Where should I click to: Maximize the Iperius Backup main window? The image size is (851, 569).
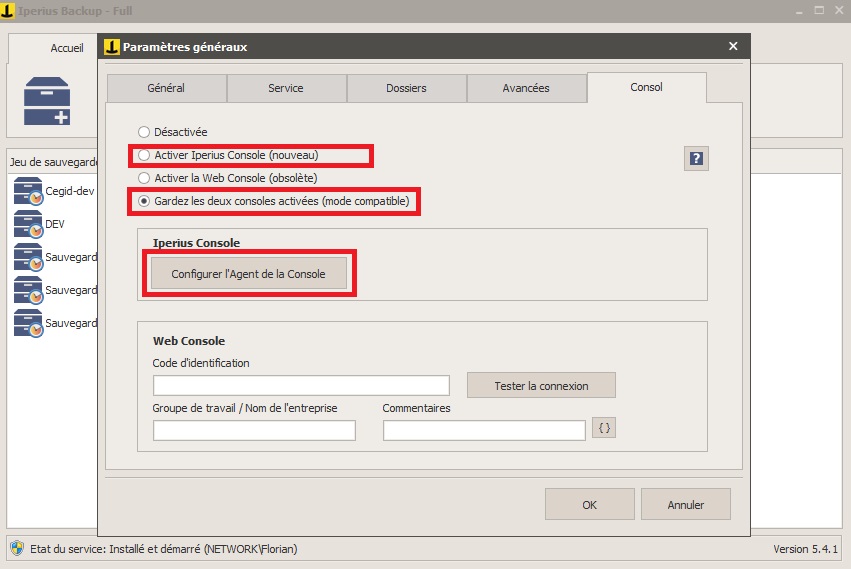(819, 10)
